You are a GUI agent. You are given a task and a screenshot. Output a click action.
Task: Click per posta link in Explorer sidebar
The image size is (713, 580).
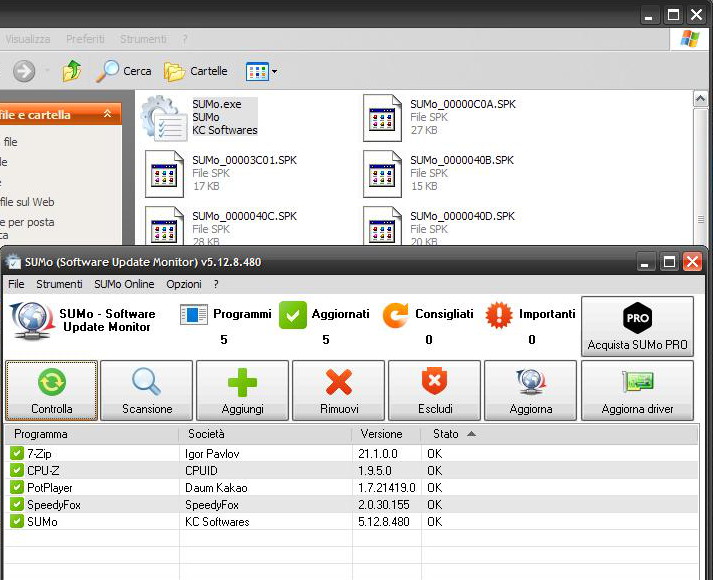click(27, 222)
